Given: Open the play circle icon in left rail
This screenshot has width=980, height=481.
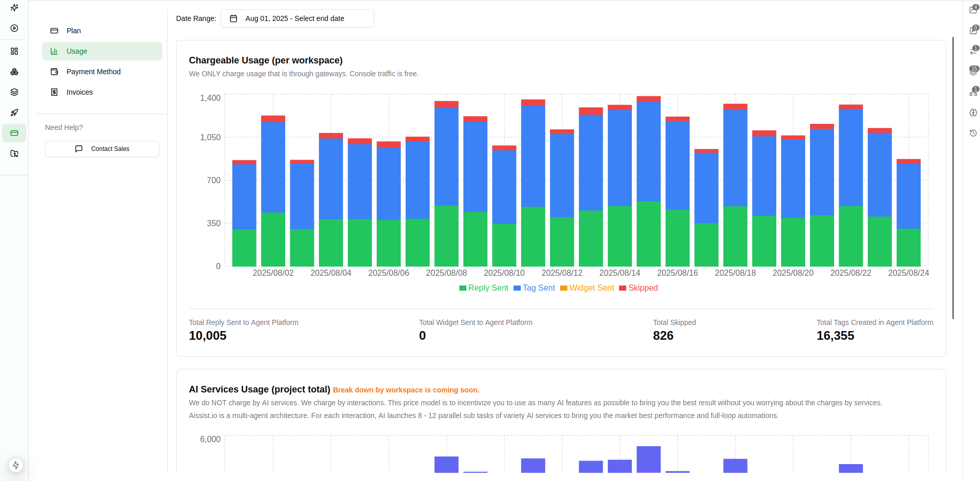Looking at the screenshot, I should [14, 29].
